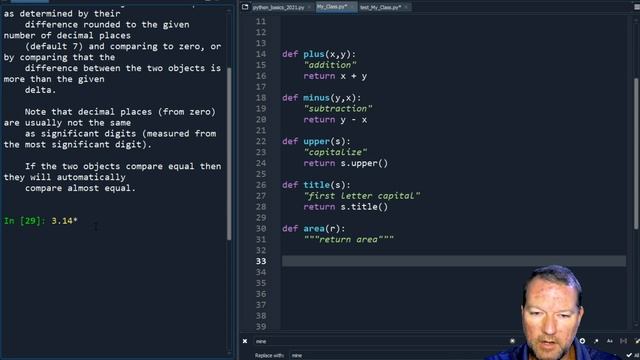Click the 'def title(s):' line
Image resolution: width=640 pixels, height=360 pixels.
[316, 185]
